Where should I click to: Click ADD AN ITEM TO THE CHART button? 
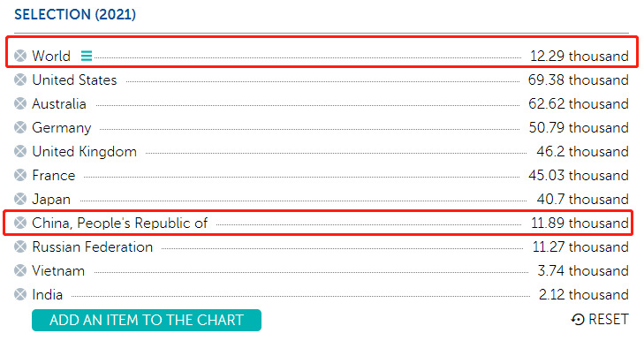coord(147,320)
